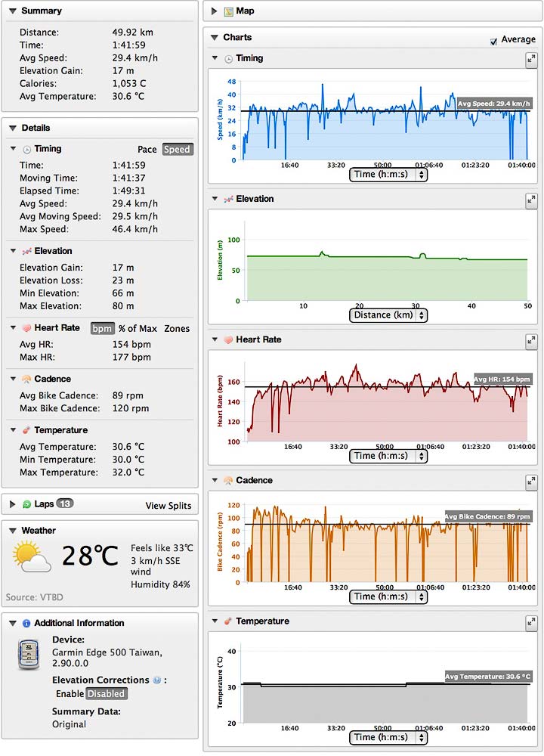
Task: Collapse the Heart Rate chart section
Action: [215, 339]
